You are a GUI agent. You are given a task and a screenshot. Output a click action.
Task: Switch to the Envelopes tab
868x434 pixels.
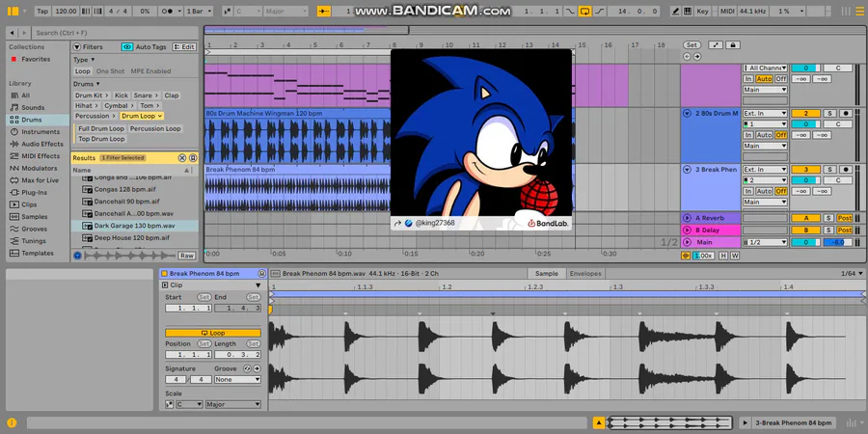click(585, 274)
